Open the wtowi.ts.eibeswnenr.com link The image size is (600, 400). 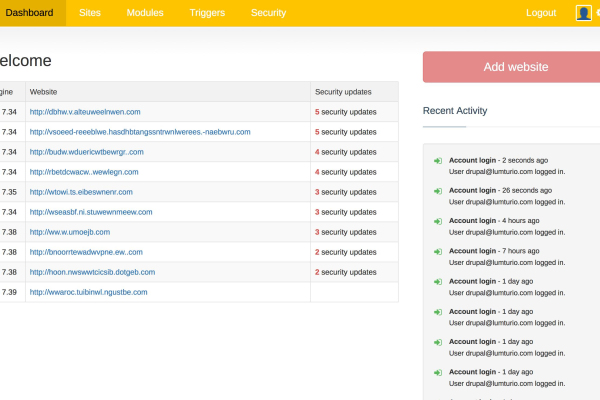pyautogui.click(x=81, y=192)
